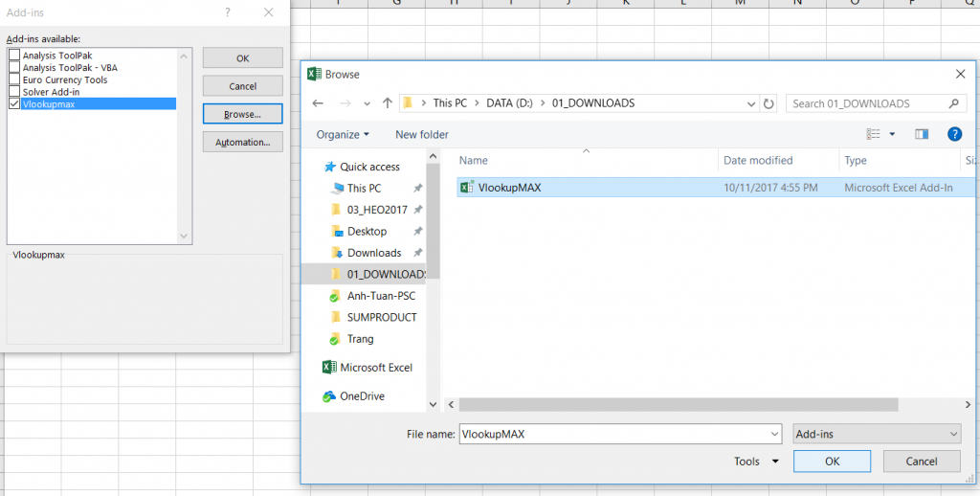Click the navigation pane scroll down arrow

pyautogui.click(x=434, y=405)
